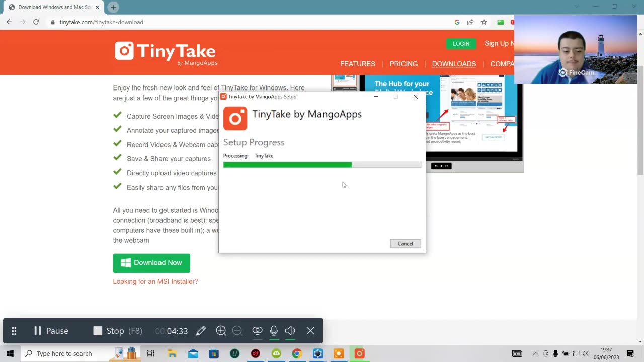
Task: Open News and interests in taskbar
Action: pyautogui.click(x=517, y=353)
